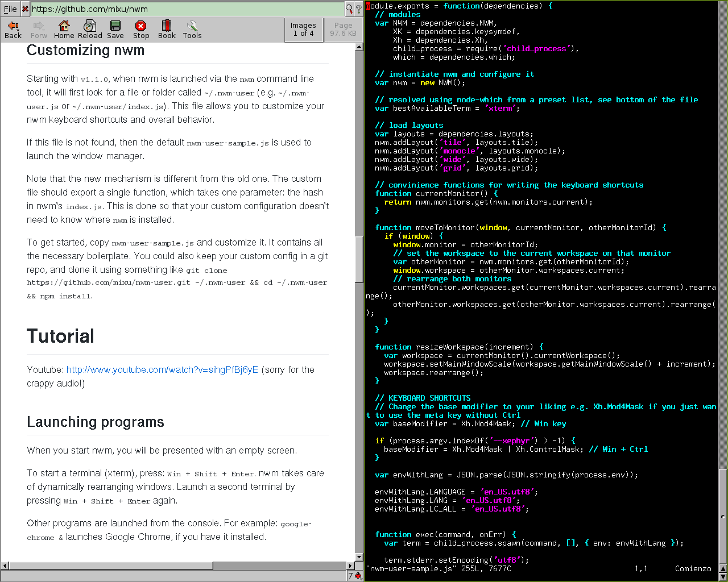Click the 'google-' command text
The height and width of the screenshot is (582, 728).
pyautogui.click(x=296, y=524)
